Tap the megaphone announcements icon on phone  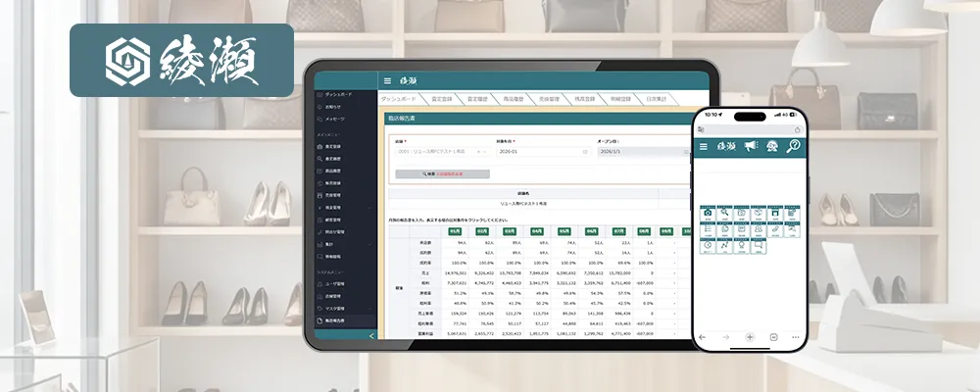coord(751,146)
